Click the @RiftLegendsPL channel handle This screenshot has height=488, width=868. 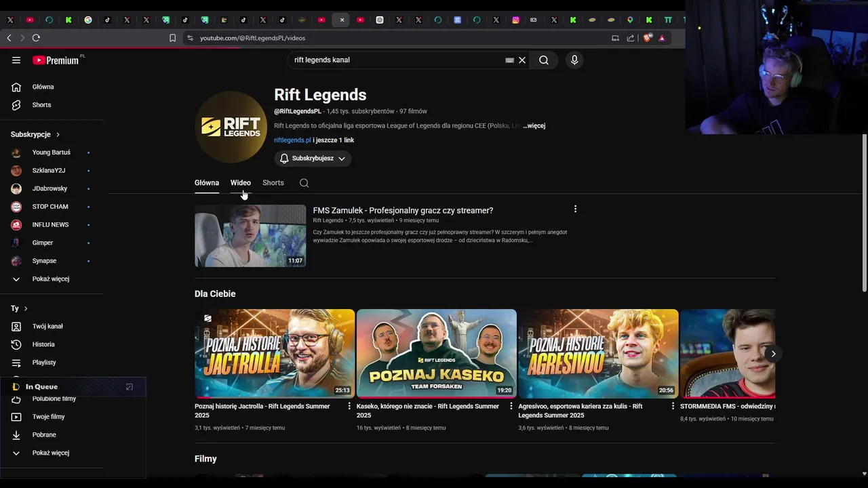coord(298,111)
